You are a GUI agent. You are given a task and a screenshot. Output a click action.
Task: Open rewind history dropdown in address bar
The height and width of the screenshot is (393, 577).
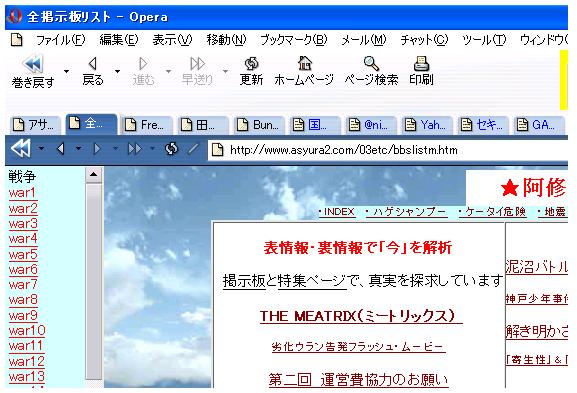(41, 149)
